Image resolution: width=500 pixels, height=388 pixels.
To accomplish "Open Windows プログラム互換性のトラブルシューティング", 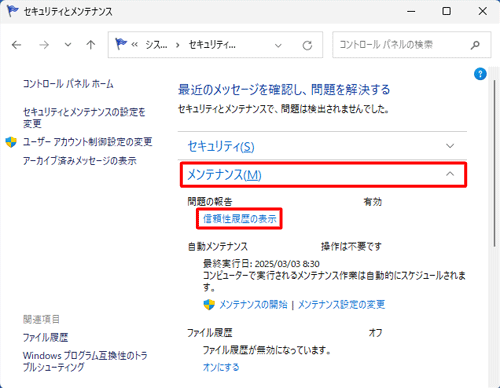I will click(85, 361).
